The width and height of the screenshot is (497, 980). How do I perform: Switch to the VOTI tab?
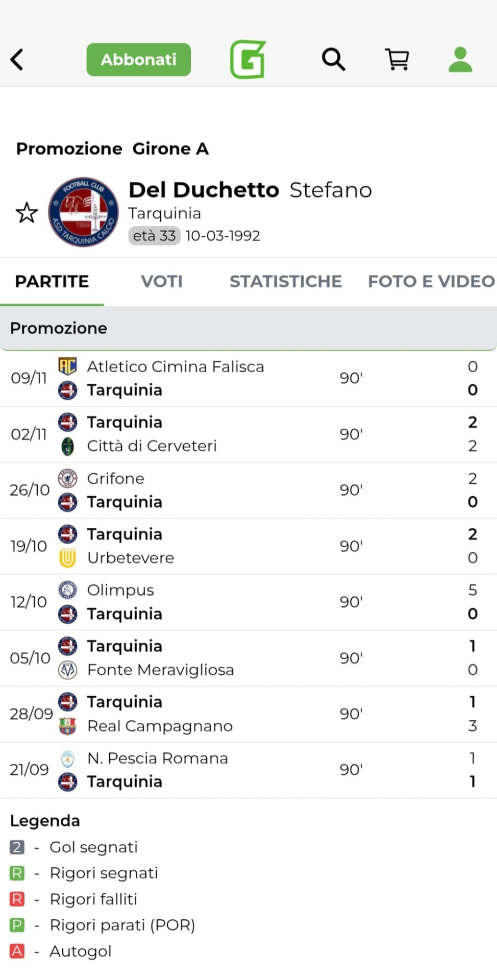pos(161,281)
